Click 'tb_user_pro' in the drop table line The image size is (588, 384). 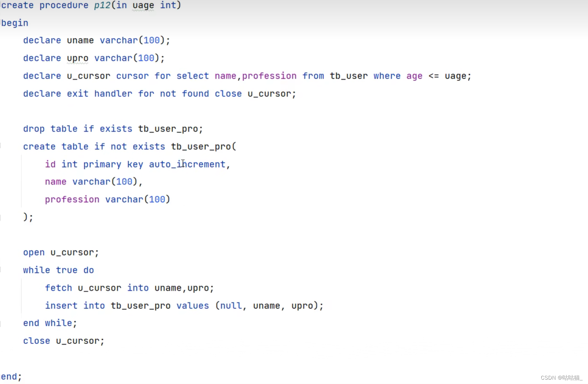tap(168, 129)
